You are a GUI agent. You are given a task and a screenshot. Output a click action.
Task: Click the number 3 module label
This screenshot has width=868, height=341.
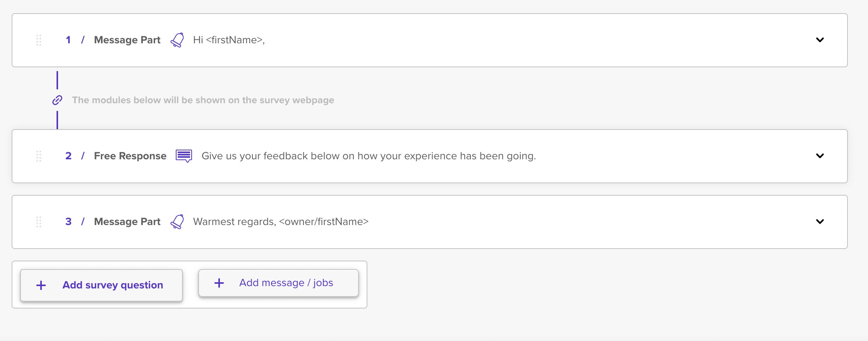click(x=69, y=222)
